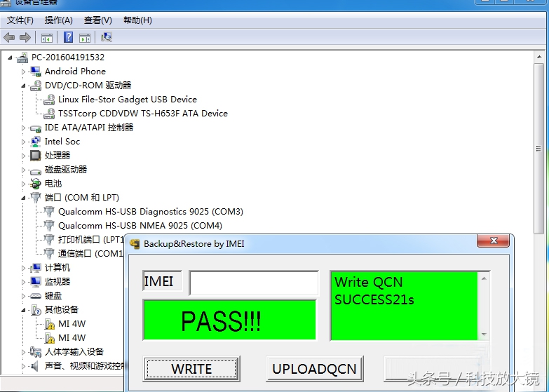This screenshot has width=549, height=392.
Task: Close the Backup&Restore by IMEI dialog
Action: coord(494,241)
